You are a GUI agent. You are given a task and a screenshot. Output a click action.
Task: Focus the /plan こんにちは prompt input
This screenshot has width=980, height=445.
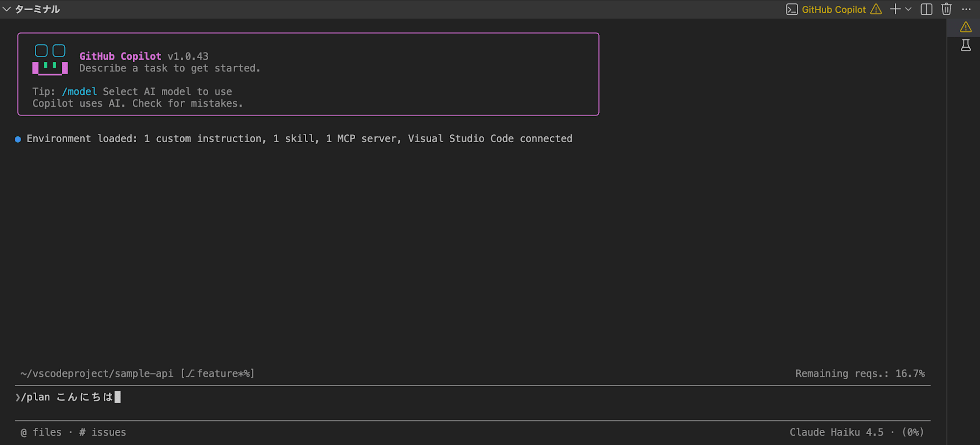pyautogui.click(x=473, y=397)
